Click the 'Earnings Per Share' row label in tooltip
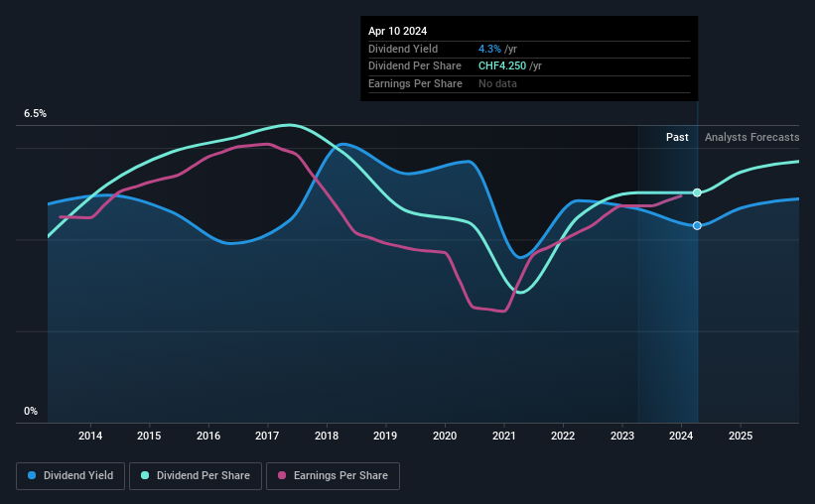Viewport: 815px width, 504px height. point(415,83)
